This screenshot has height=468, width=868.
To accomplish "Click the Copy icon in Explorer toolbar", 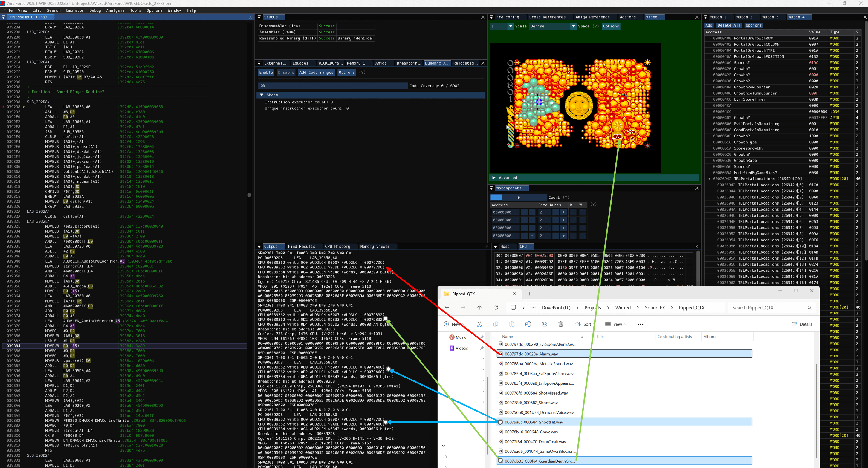I will [495, 324].
